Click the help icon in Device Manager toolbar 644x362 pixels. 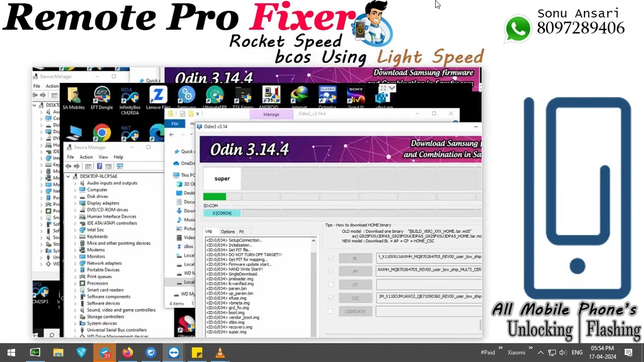(x=100, y=166)
